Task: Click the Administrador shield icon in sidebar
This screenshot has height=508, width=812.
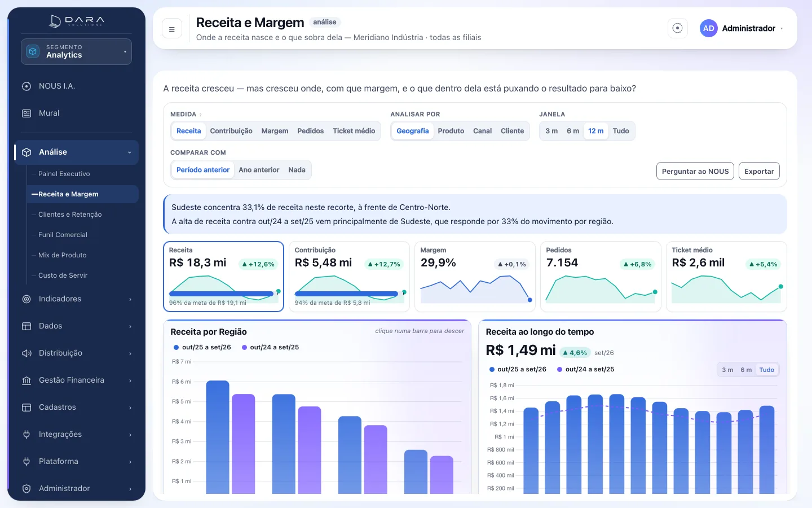Action: (x=27, y=489)
